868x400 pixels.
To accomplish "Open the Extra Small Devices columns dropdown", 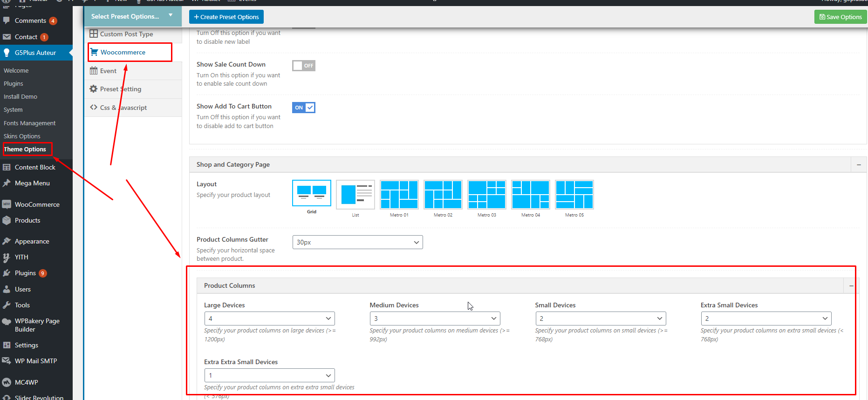I will 766,319.
